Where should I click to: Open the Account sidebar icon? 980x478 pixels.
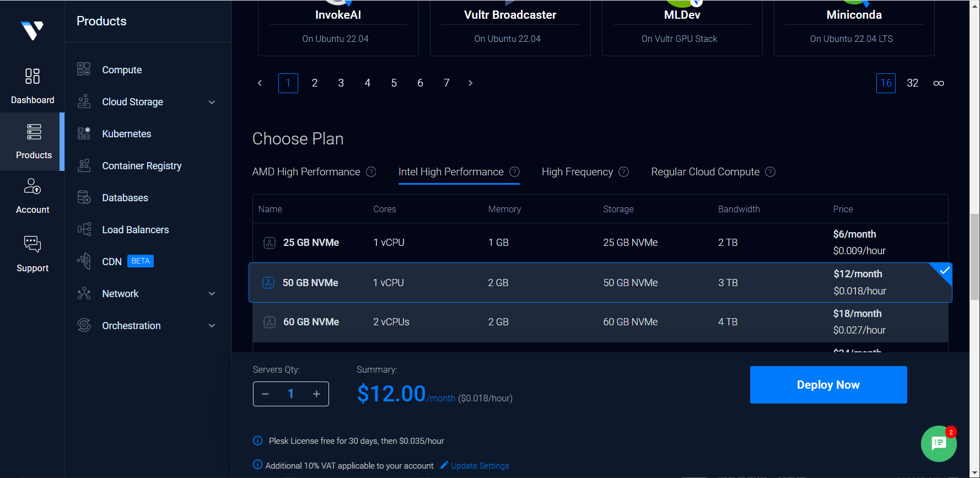click(33, 186)
